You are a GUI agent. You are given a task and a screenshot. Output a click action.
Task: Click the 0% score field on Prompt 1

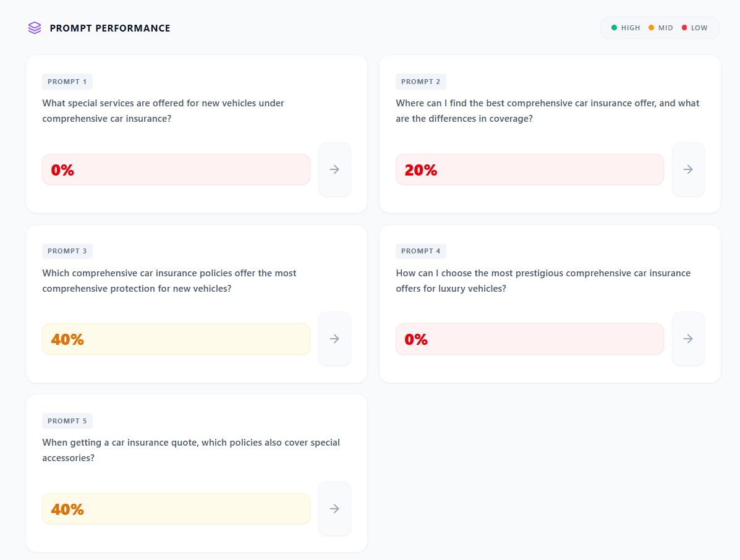[x=176, y=169]
